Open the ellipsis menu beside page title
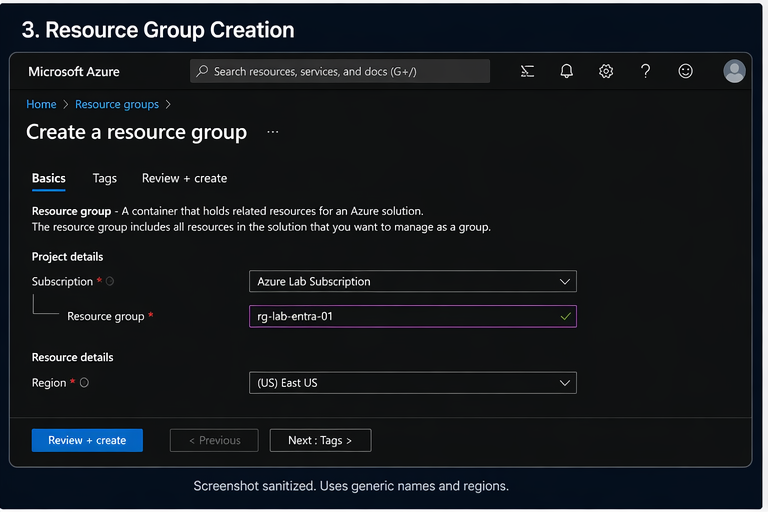This screenshot has width=768, height=512. [273, 132]
